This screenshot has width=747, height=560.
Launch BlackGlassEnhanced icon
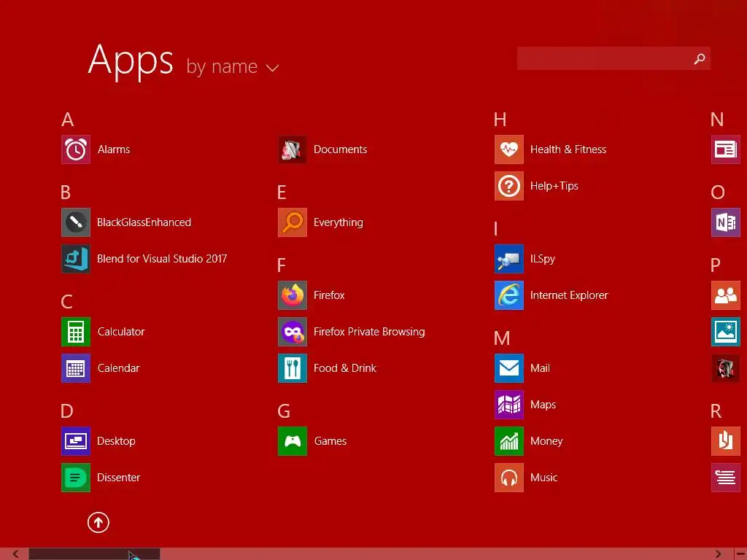(x=76, y=222)
